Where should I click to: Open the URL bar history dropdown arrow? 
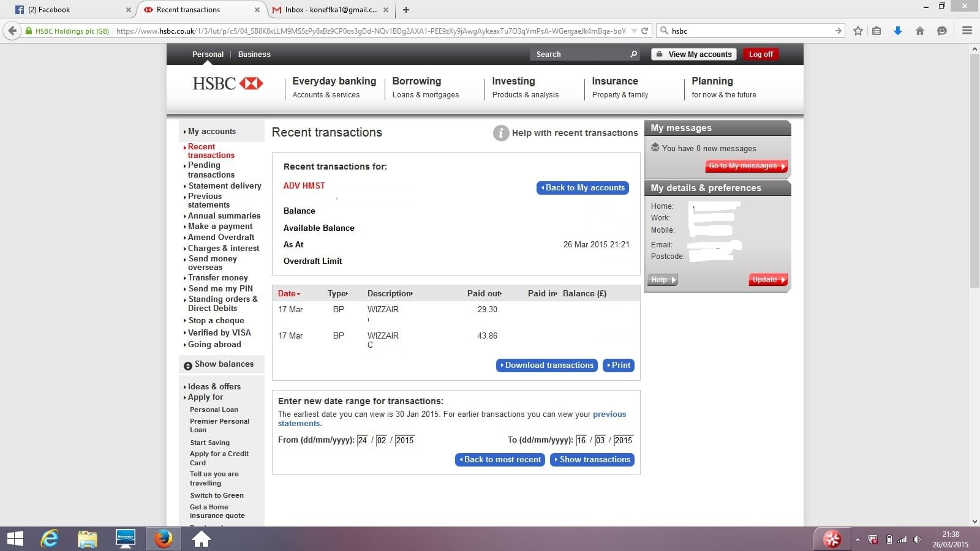click(x=634, y=31)
